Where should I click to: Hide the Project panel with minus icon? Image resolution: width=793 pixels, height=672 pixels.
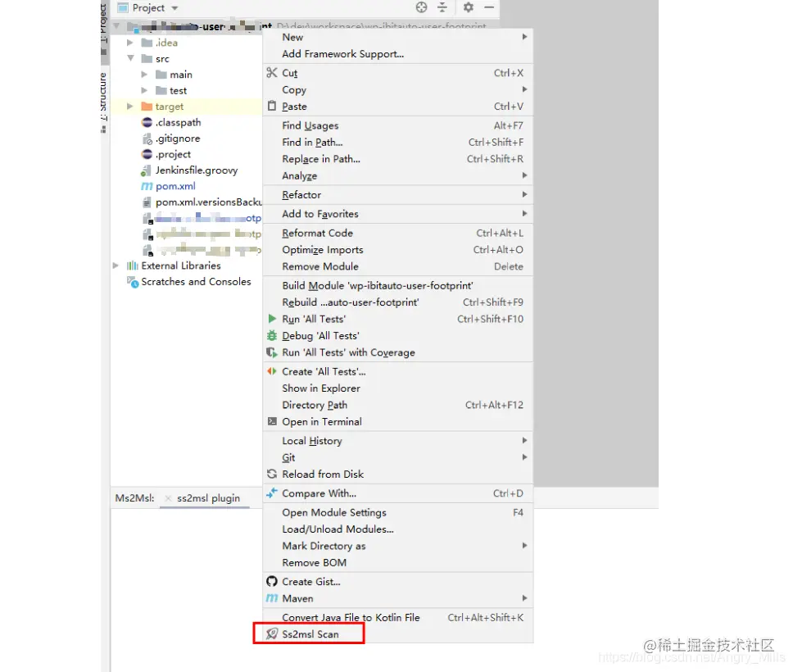click(489, 7)
